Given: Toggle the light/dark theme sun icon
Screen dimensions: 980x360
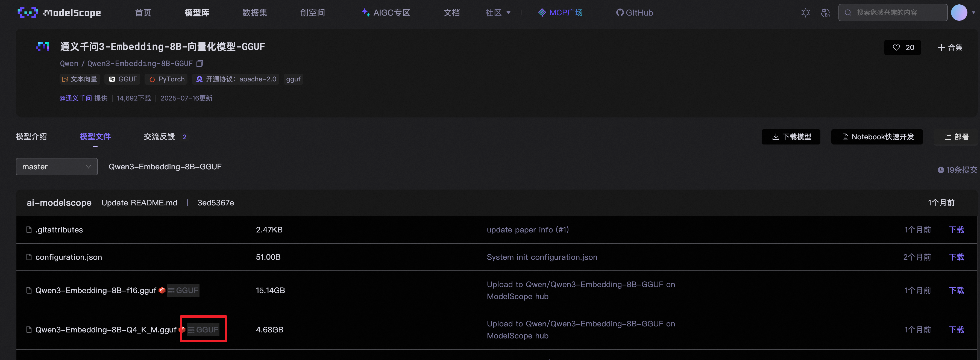Looking at the screenshot, I should coord(805,13).
